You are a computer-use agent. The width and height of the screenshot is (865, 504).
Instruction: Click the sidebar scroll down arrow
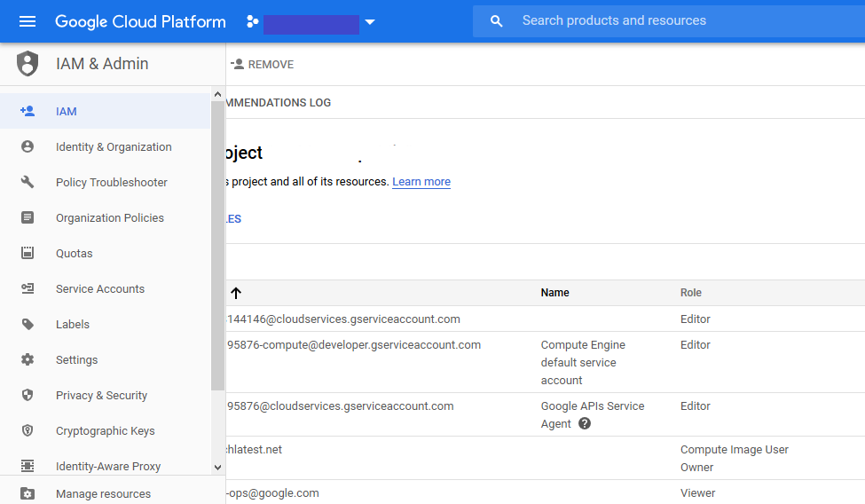[x=217, y=467]
